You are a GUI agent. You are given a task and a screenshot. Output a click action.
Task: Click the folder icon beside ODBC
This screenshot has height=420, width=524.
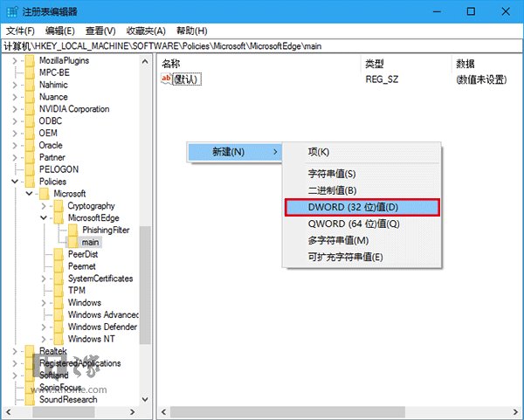(x=31, y=121)
